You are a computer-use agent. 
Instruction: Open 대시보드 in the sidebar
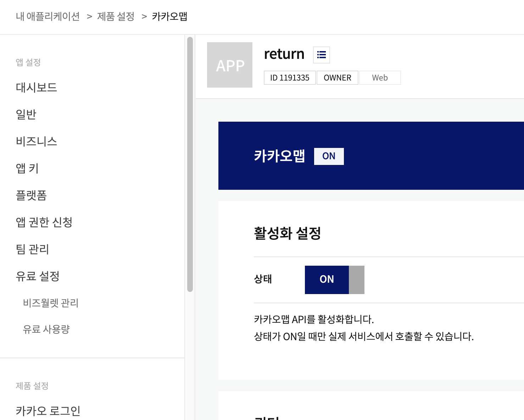(37, 87)
